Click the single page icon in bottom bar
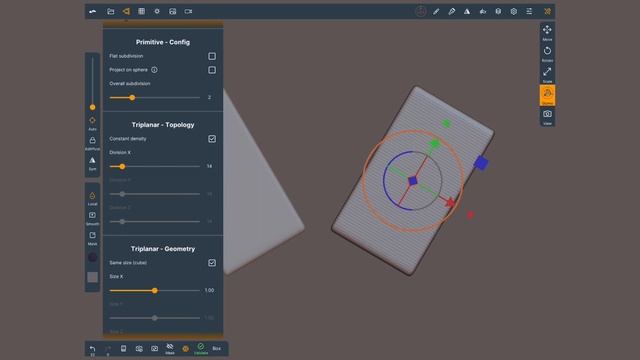This screenshot has height=360, width=640. (x=123, y=349)
